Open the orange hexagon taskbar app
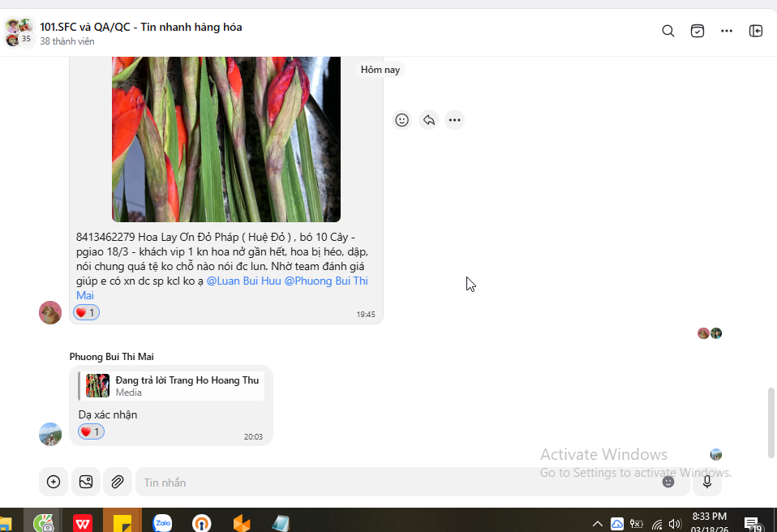 pos(242,523)
